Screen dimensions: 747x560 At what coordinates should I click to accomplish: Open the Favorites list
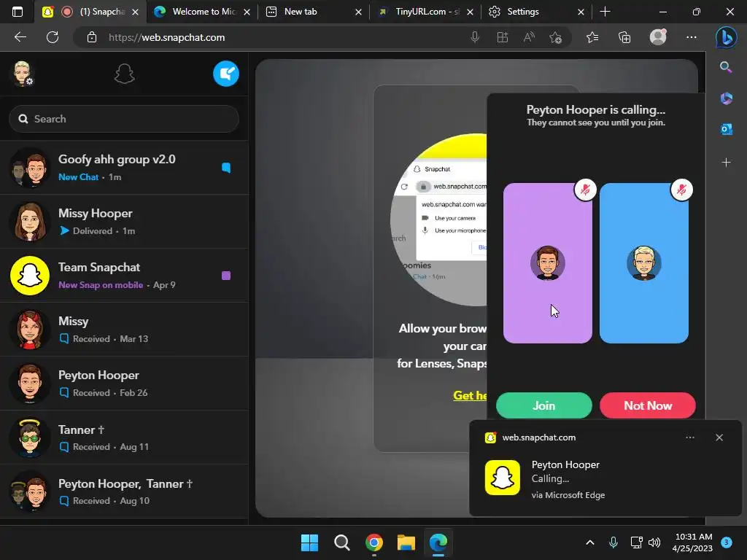592,37
